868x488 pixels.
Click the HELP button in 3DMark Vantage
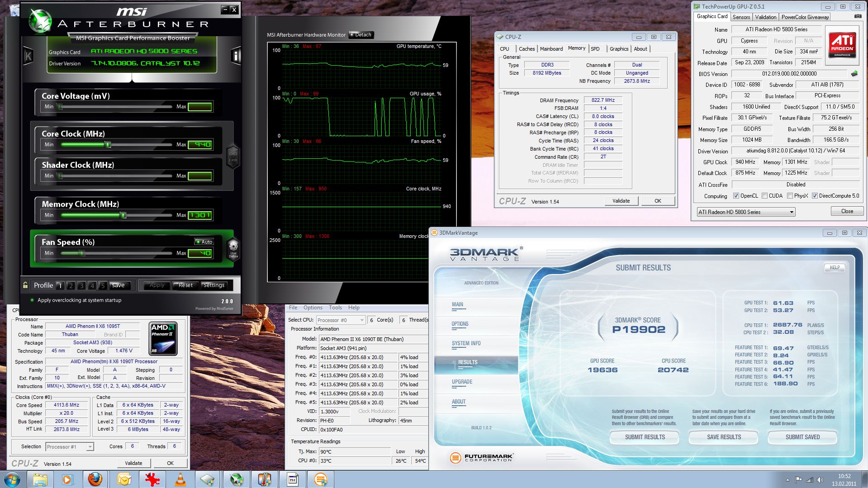pos(835,267)
